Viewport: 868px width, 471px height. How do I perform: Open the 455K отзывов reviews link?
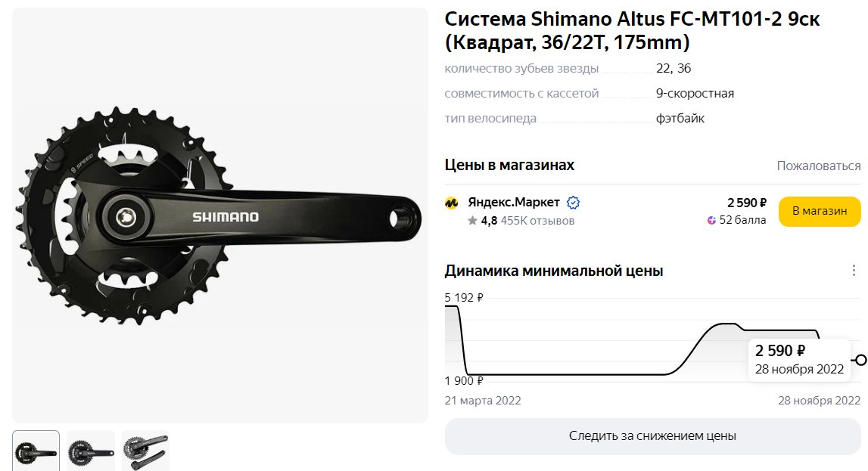[537, 221]
